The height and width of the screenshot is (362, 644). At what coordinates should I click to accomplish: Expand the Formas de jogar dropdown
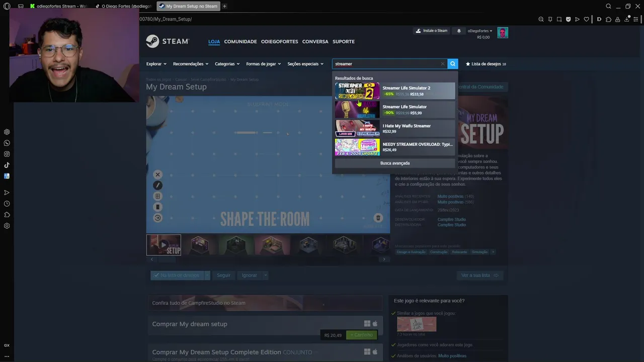click(x=264, y=64)
